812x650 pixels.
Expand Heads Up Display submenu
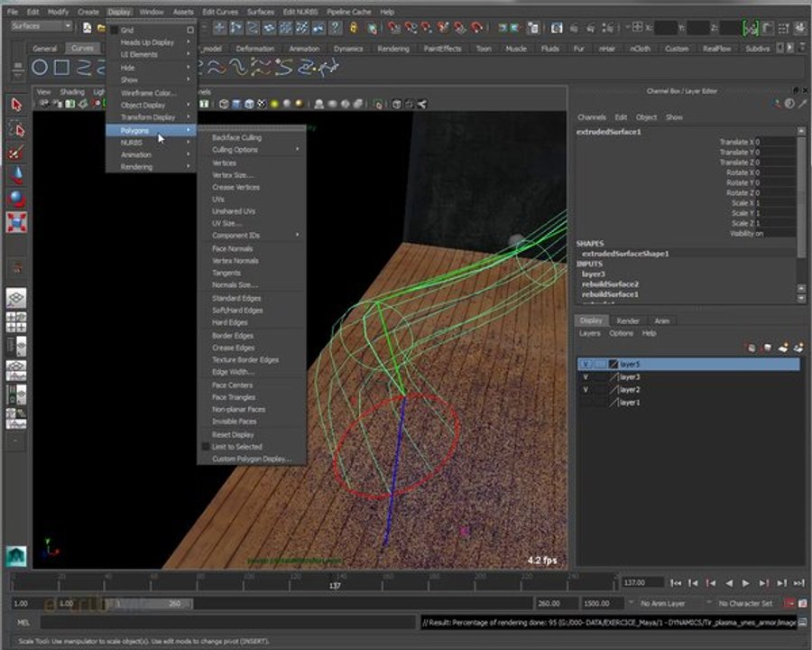click(x=151, y=42)
